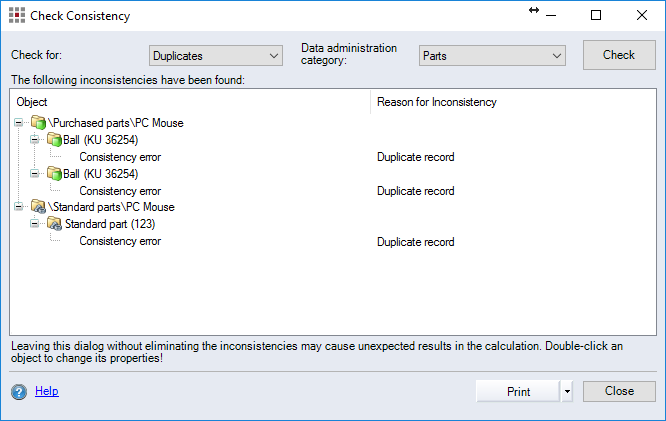Select Consistency error under Standard part (123)
This screenshot has height=421, width=666.
(120, 241)
